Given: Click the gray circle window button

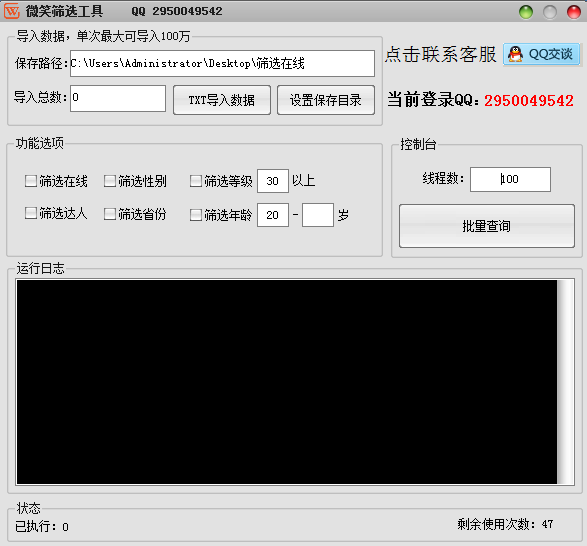Looking at the screenshot, I should 550,12.
